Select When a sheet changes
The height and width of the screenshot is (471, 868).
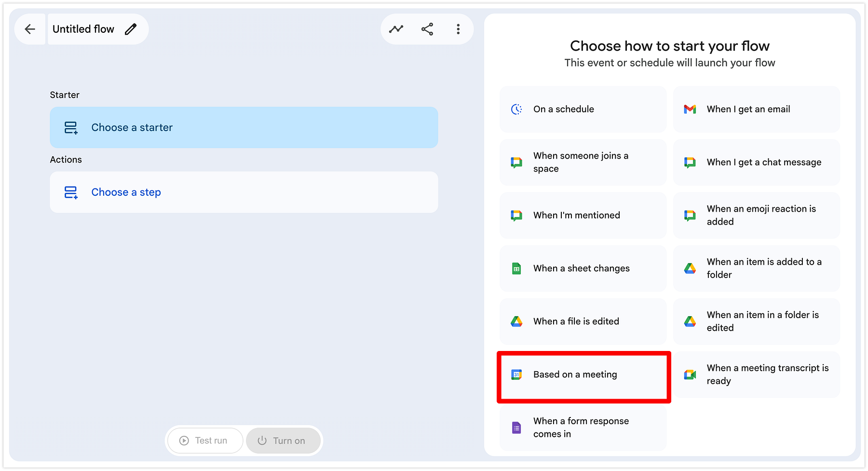click(x=583, y=269)
